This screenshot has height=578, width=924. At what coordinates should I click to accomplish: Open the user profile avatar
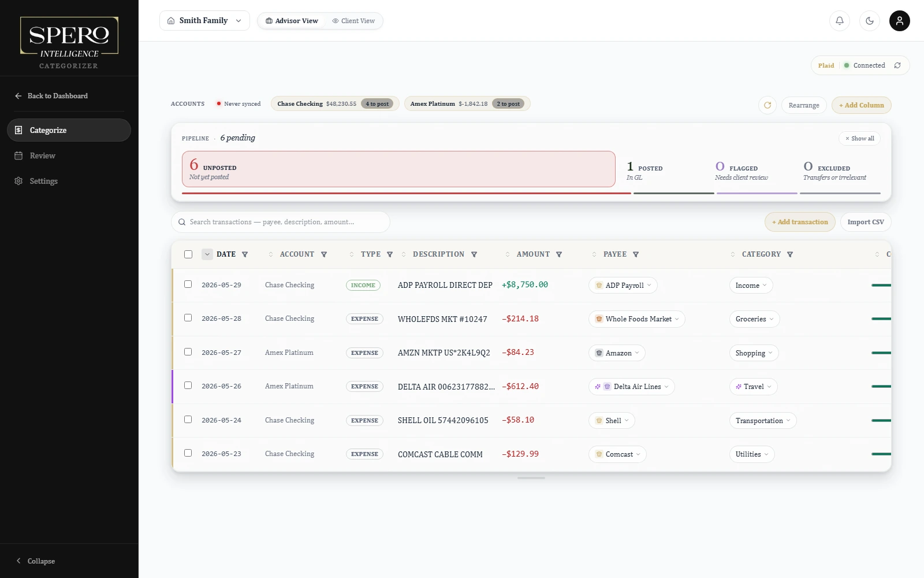point(900,21)
